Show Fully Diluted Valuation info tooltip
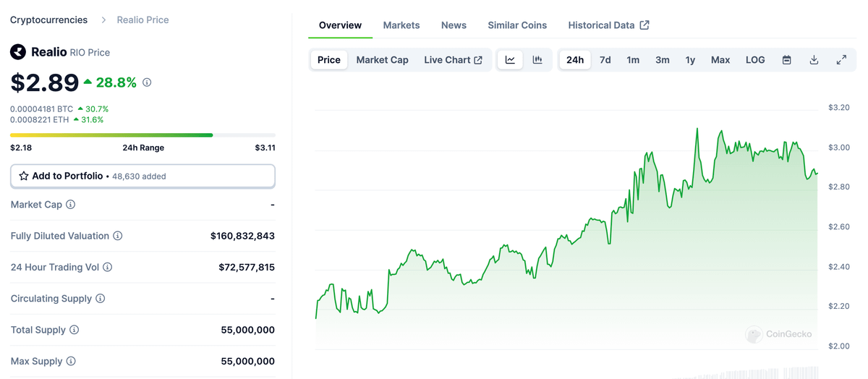The image size is (868, 379). click(118, 236)
